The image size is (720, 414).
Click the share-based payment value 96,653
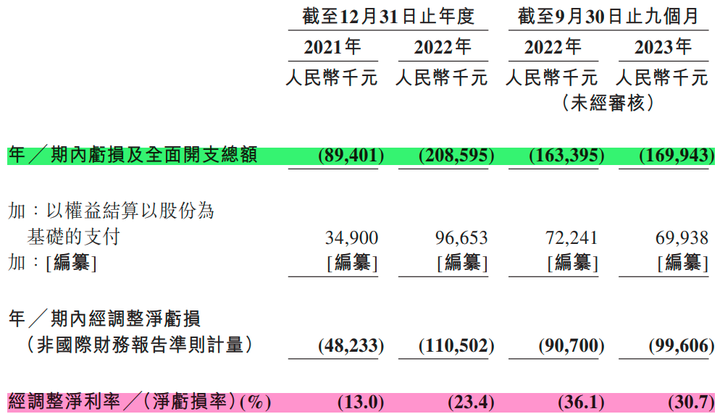(x=461, y=238)
